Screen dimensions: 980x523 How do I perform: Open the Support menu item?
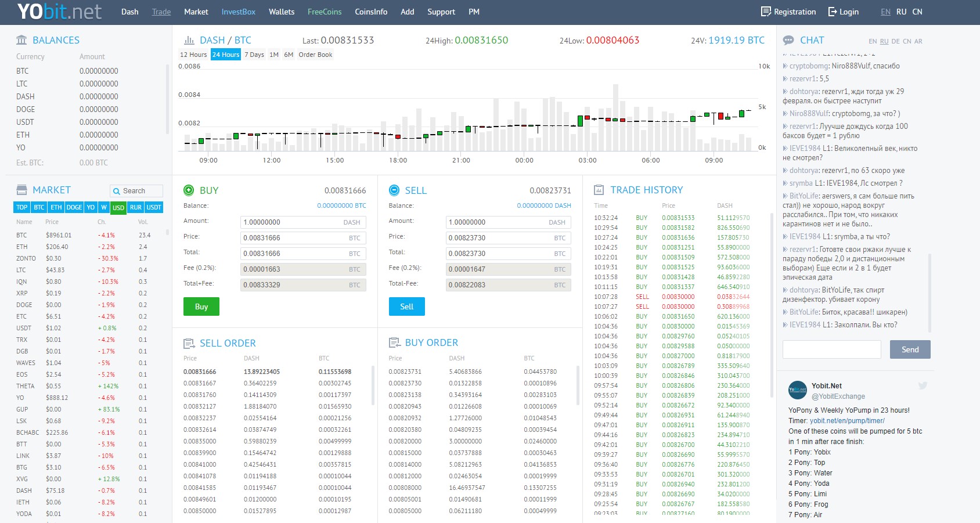pyautogui.click(x=441, y=12)
